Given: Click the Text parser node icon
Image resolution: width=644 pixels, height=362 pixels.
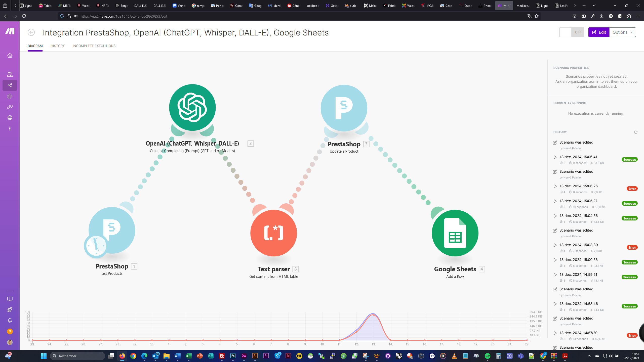Looking at the screenshot, I should [274, 233].
